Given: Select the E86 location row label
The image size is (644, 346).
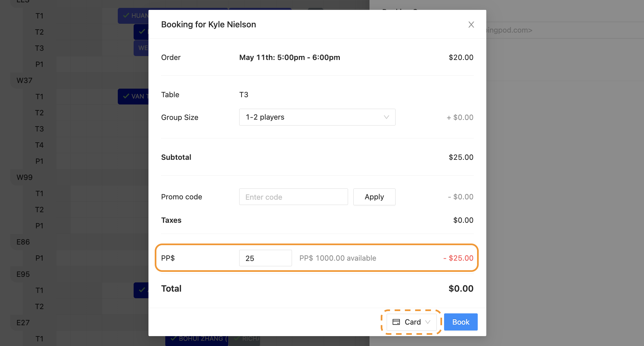Looking at the screenshot, I should pos(23,242).
